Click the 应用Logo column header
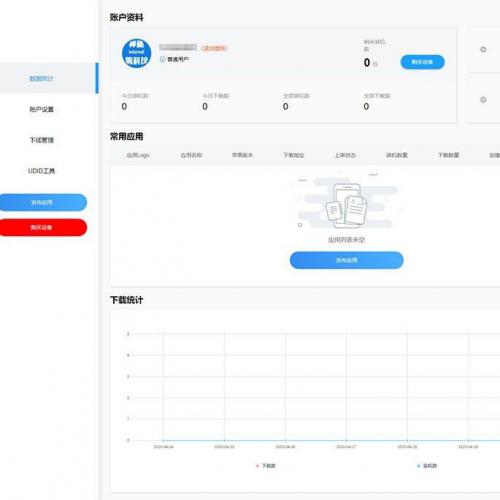Viewport: 500px width, 500px height. [138, 155]
